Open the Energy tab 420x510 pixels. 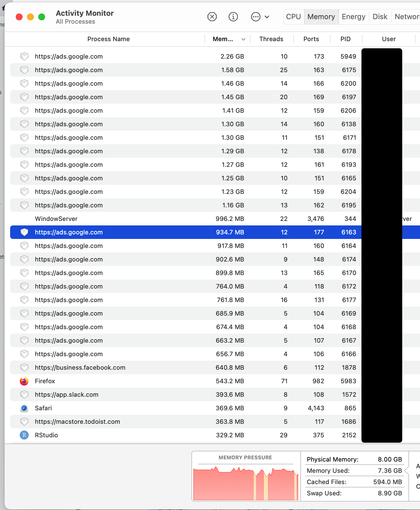click(x=354, y=17)
